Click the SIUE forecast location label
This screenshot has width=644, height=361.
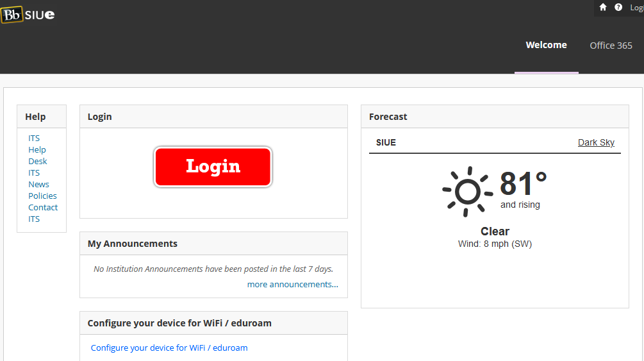tap(386, 142)
